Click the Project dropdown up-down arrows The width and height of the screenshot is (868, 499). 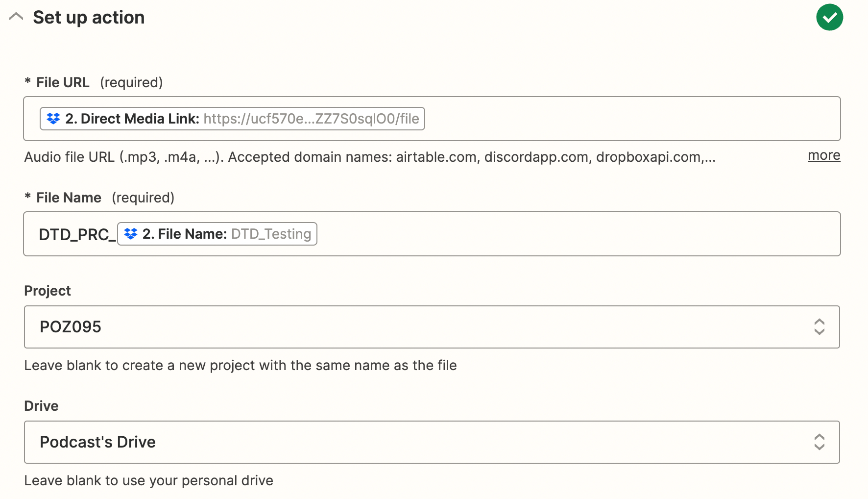point(820,327)
